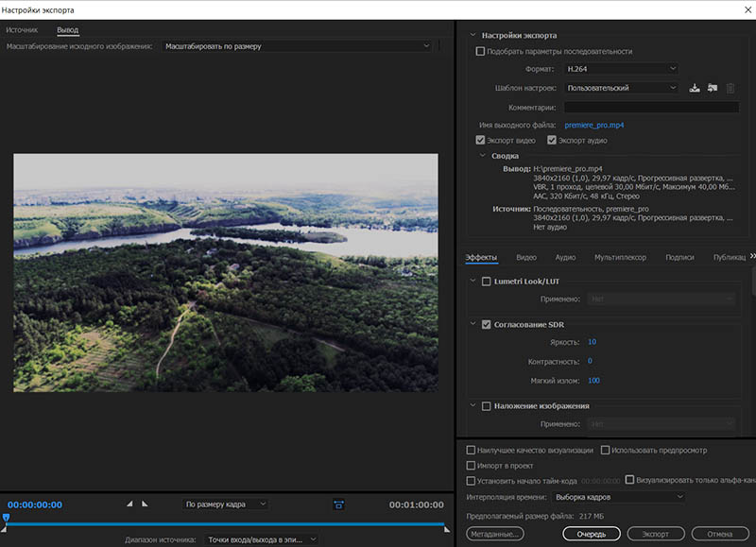Click the effects panel vertical scrollbar
Screen dimensions: 756x547
pos(753,281)
